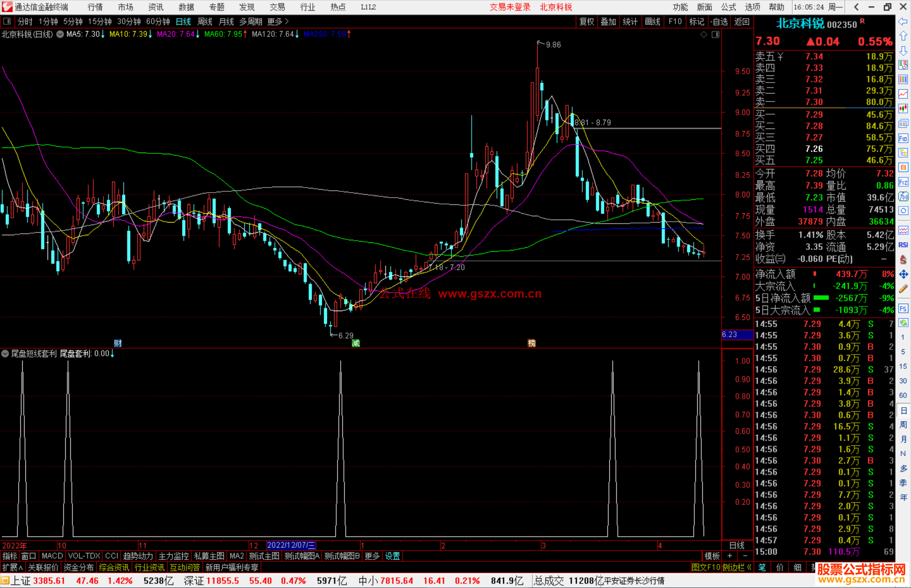Click the F12 icon in right sidebar
Viewport: 911px width, 588px height.
point(903,182)
